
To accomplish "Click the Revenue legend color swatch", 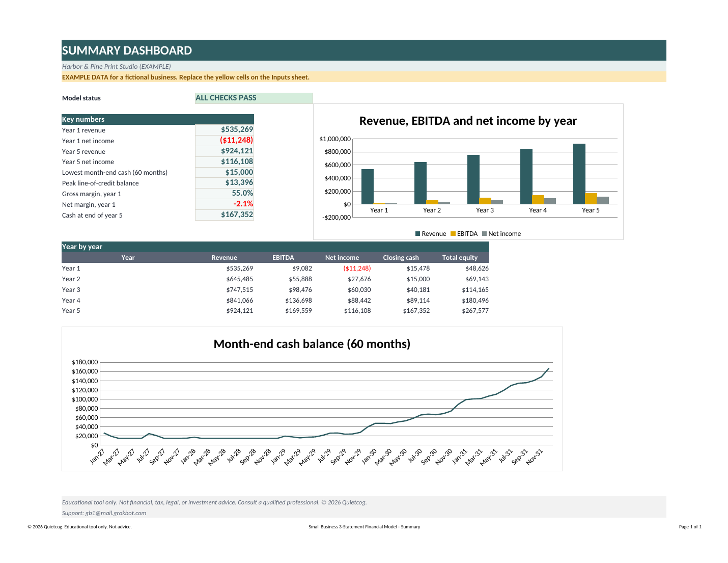I will [x=417, y=234].
